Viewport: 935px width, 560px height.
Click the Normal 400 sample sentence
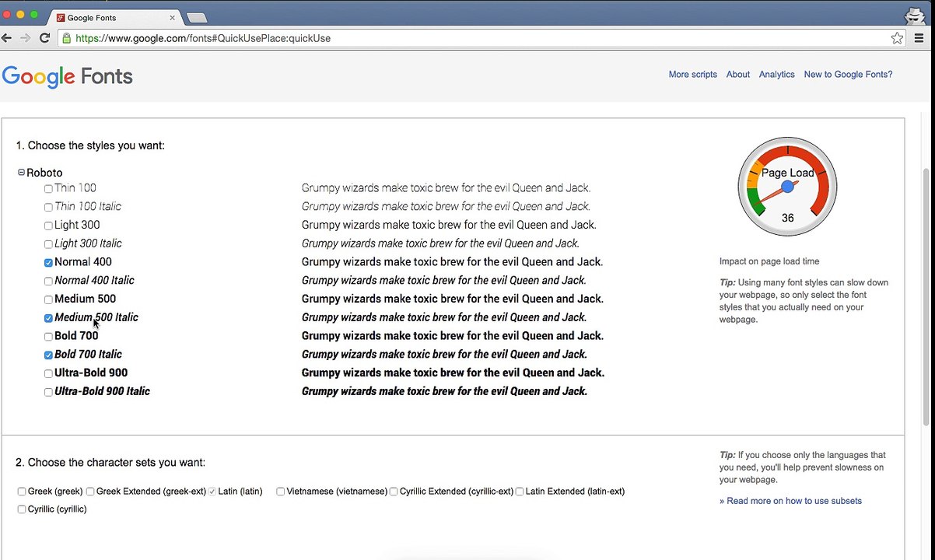click(452, 262)
